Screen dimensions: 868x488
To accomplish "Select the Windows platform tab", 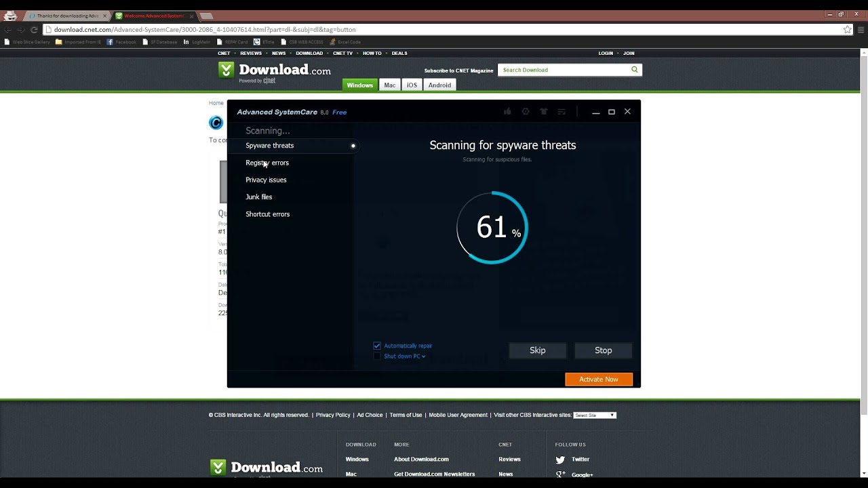I will pyautogui.click(x=359, y=85).
